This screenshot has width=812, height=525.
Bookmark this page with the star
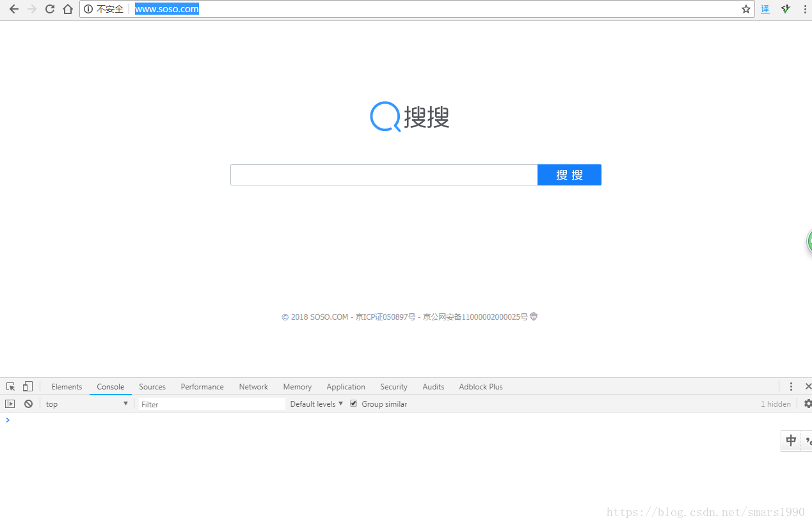pos(746,9)
